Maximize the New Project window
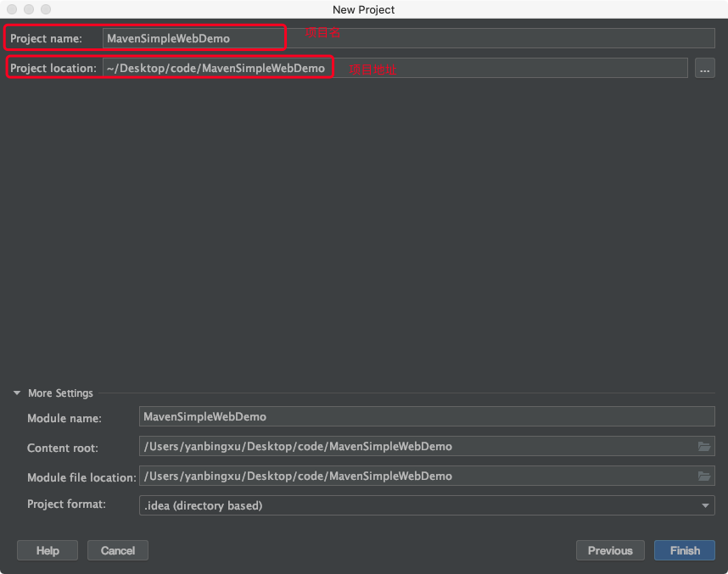Screen dimensions: 728x574 pyautogui.click(x=46, y=9)
